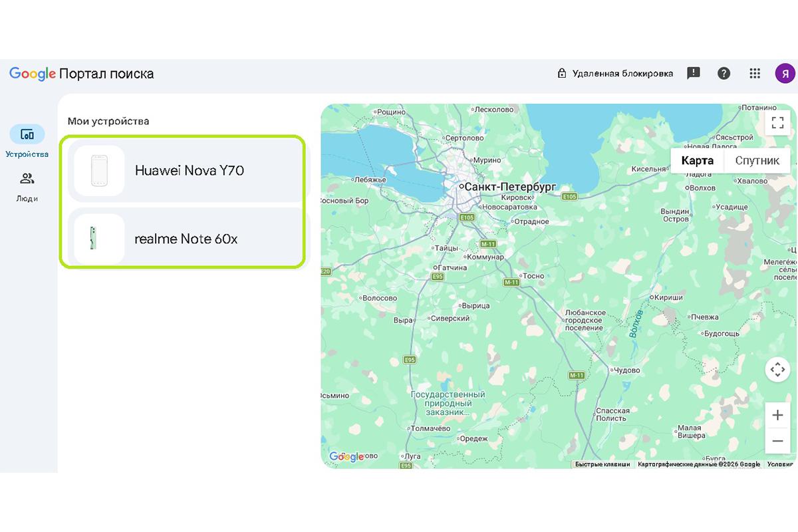Open the Google logo home link
The height and width of the screenshot is (532, 798).
(33, 73)
